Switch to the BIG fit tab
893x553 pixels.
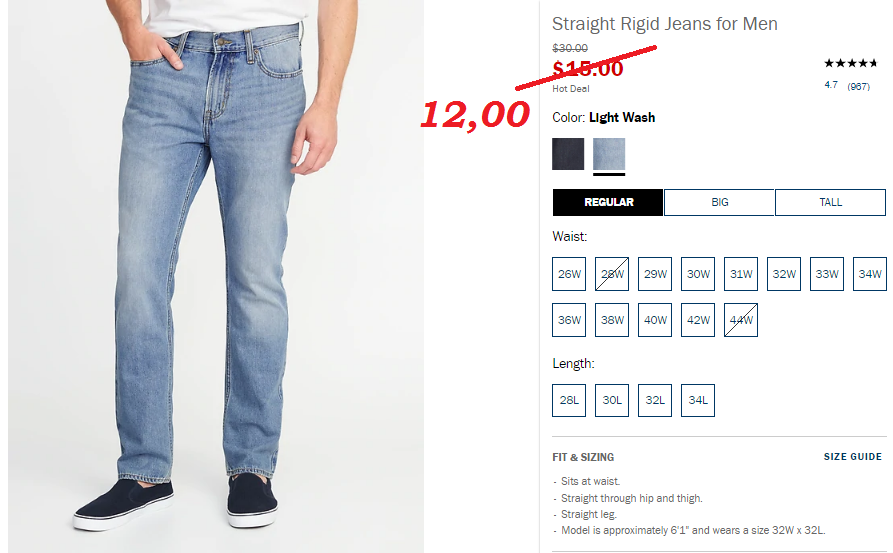(x=719, y=202)
